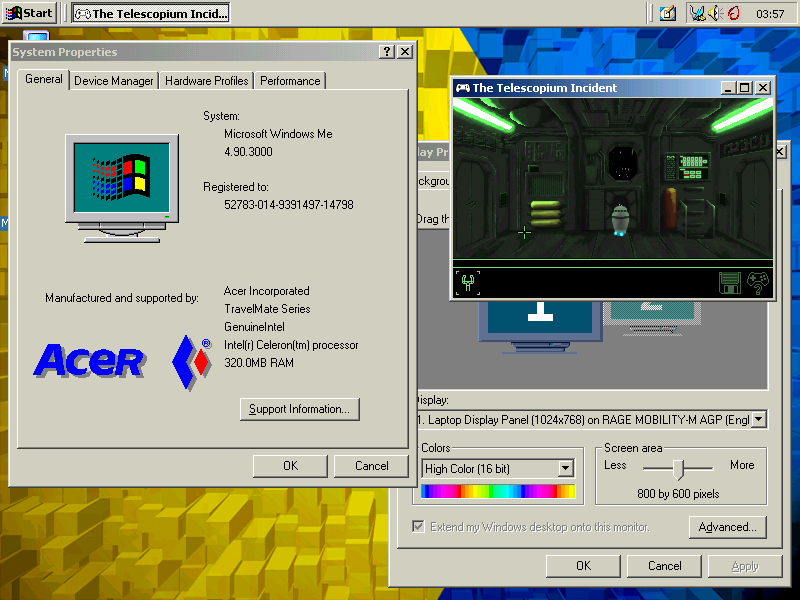The image size is (800, 600).
Task: Open the Display monitor selection dropdown
Action: (759, 420)
